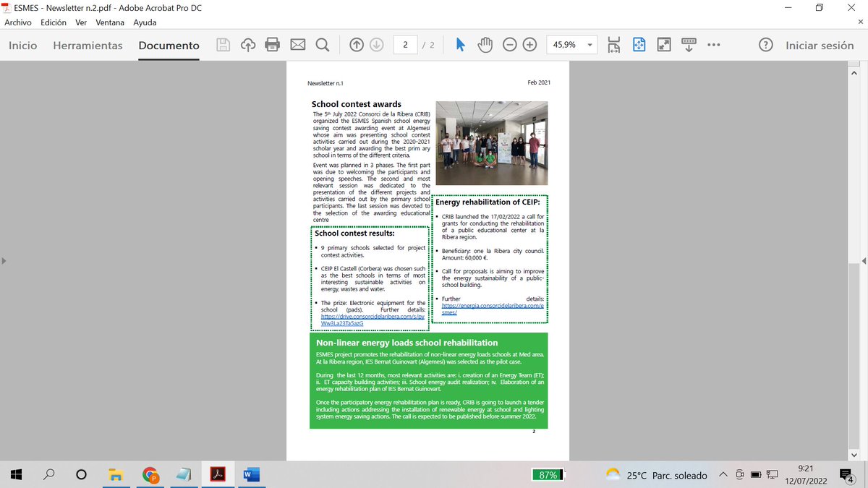Open the energia.consorcidelaribera.com link
868x488 pixels.
(x=493, y=309)
